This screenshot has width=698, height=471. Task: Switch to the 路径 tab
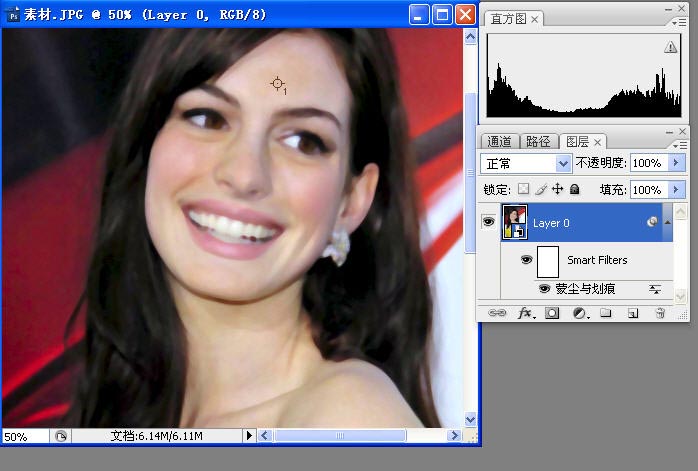click(538, 141)
